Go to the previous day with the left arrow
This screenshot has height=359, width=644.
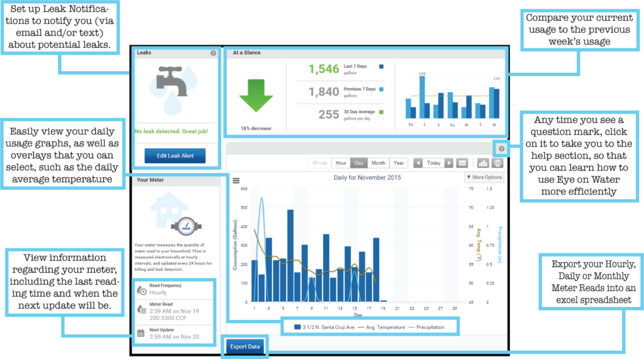tap(418, 163)
